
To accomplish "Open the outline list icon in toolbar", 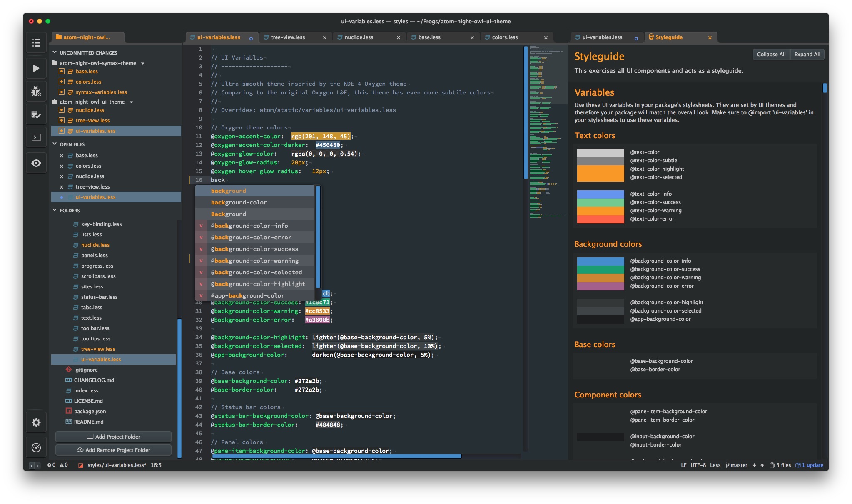I will (x=36, y=43).
